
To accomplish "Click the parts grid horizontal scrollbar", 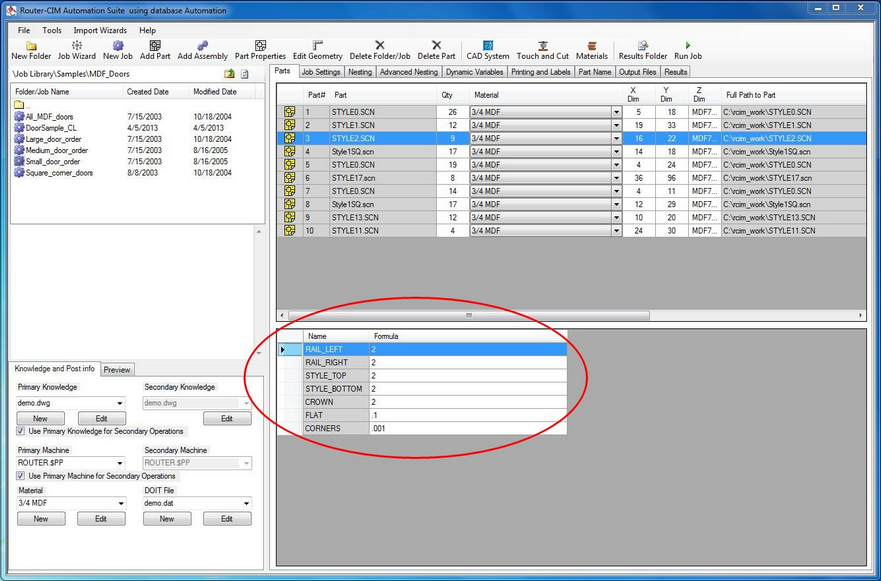I will 469,315.
